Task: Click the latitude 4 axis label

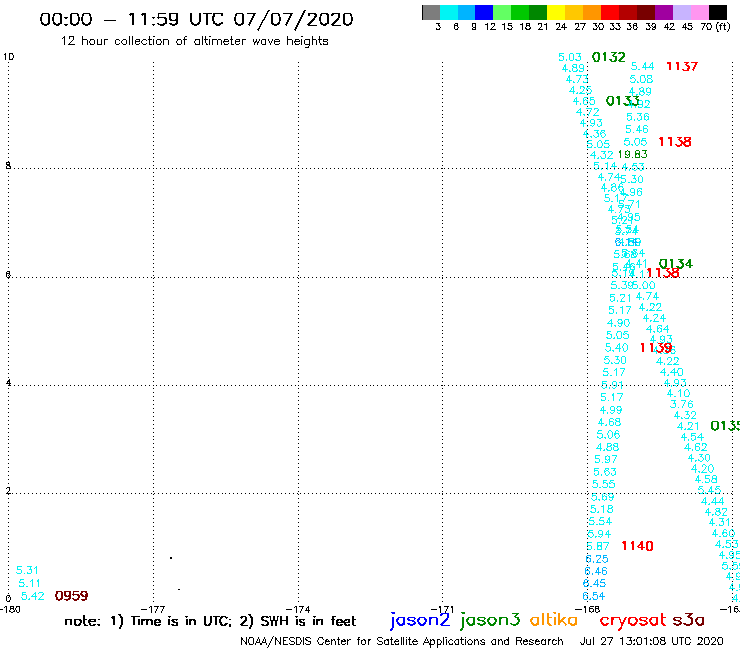Action: pos(8,383)
